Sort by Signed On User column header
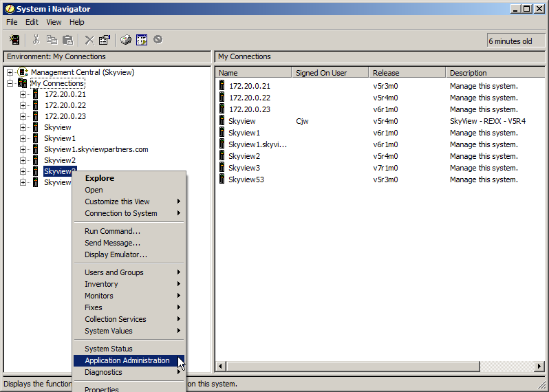This screenshot has width=549, height=392. 330,73
